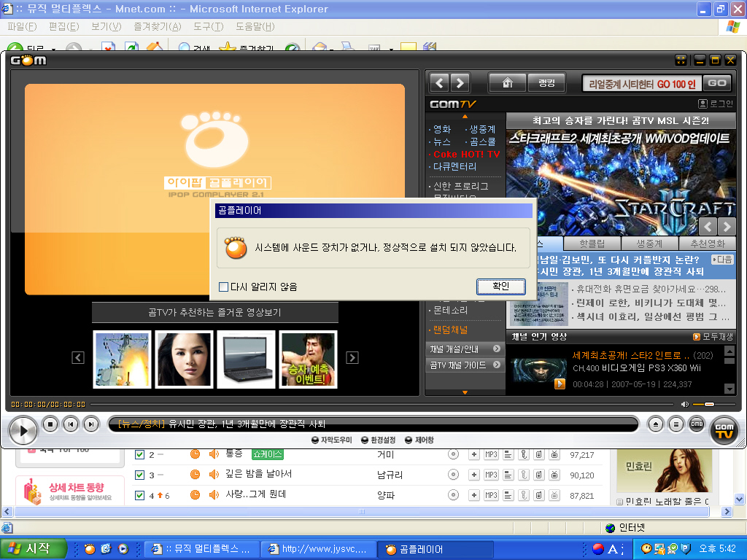Open the playlist icon in GOM player

(x=676, y=424)
